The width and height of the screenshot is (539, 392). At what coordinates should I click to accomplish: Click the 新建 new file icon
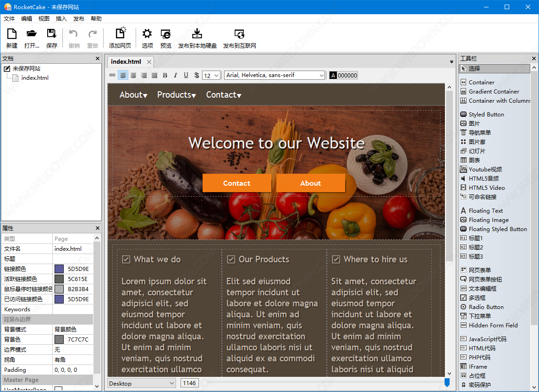pyautogui.click(x=12, y=34)
